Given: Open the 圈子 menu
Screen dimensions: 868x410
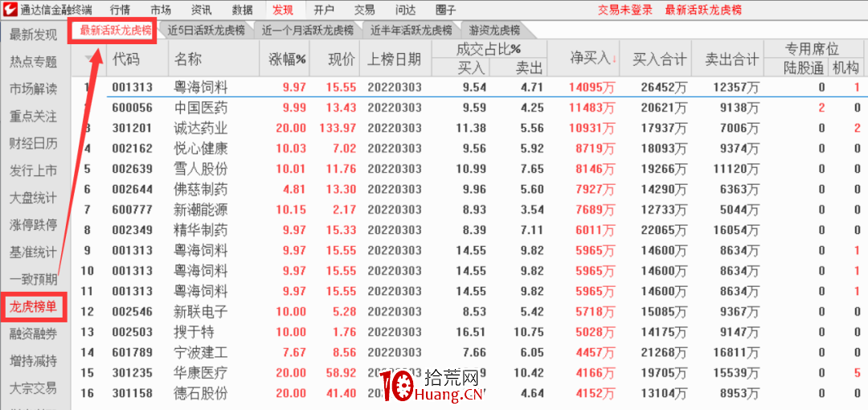Looking at the screenshot, I should click(x=446, y=10).
